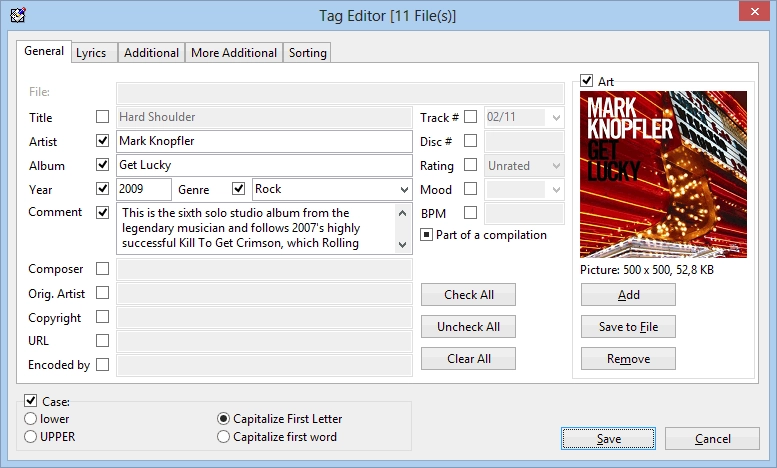Toggle the Genre checkbox
Screen dimensions: 777x468
238,189
